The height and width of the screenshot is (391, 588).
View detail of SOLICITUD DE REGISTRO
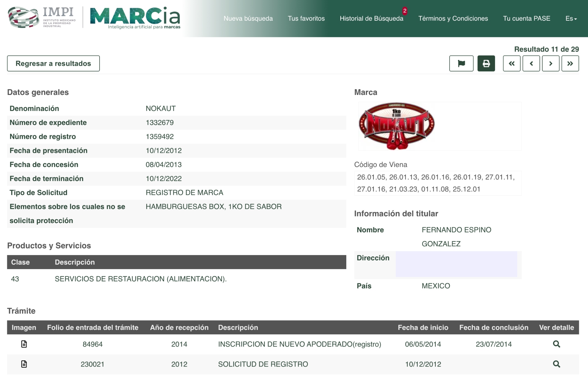pyautogui.click(x=556, y=364)
